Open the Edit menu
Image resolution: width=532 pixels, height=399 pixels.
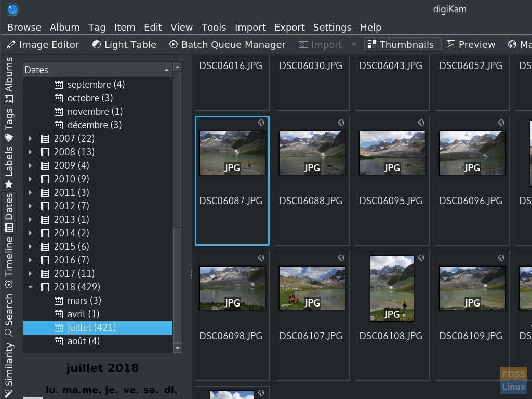click(x=153, y=28)
